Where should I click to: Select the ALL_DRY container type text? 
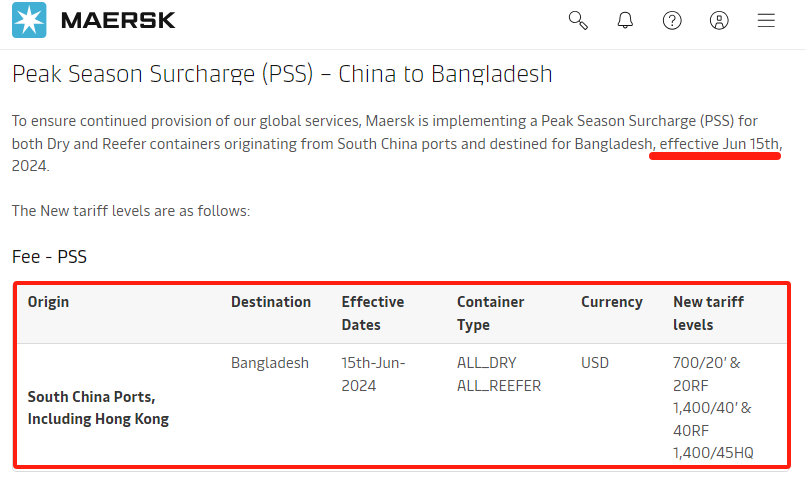tap(487, 363)
